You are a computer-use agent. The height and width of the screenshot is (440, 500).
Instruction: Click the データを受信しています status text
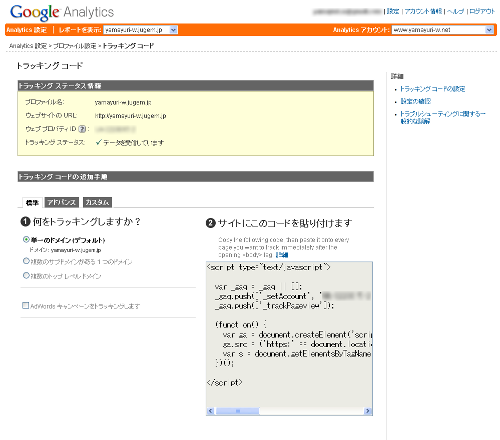[133, 143]
